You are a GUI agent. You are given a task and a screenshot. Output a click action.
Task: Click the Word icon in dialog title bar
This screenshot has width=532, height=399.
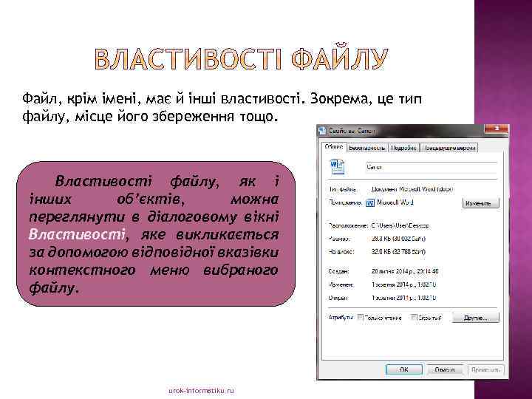(x=322, y=131)
